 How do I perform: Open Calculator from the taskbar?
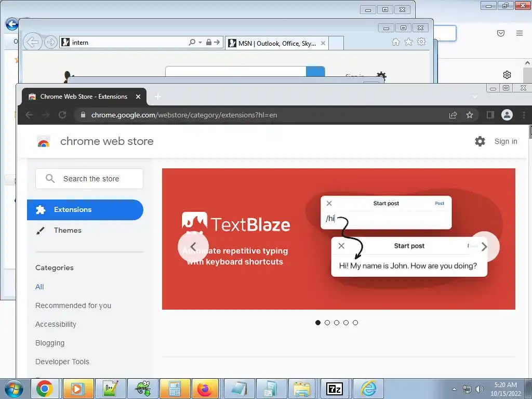[175, 389]
